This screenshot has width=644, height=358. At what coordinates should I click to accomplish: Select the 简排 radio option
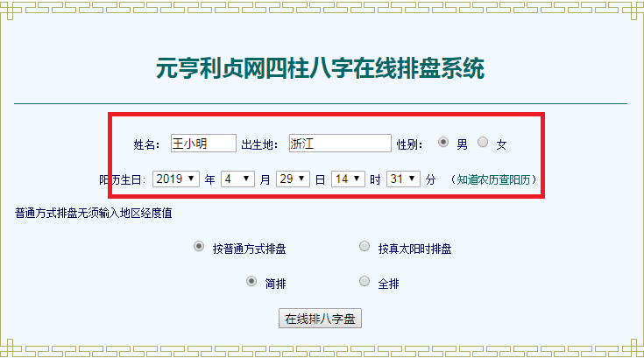(x=251, y=281)
